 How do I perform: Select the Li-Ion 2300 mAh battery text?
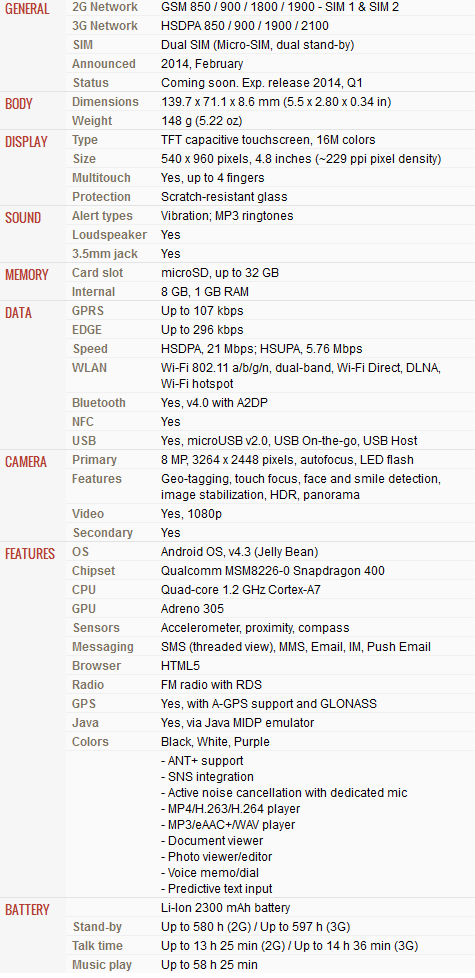tap(225, 908)
